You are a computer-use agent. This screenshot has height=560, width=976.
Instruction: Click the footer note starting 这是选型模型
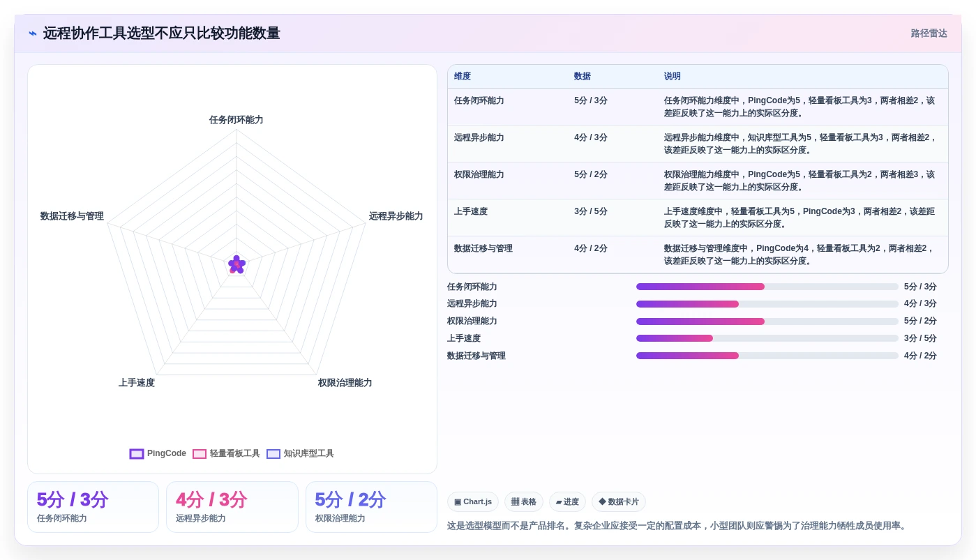[677, 526]
